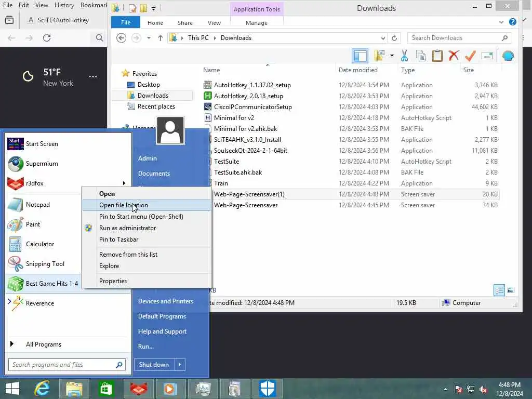Click the Windows Start button
The image size is (532, 399).
(x=12, y=389)
